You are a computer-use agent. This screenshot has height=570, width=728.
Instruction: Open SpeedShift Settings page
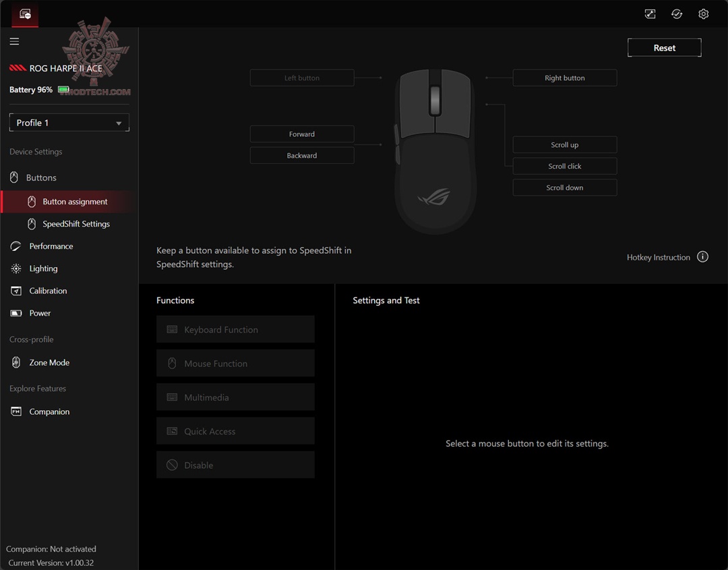(x=69, y=224)
